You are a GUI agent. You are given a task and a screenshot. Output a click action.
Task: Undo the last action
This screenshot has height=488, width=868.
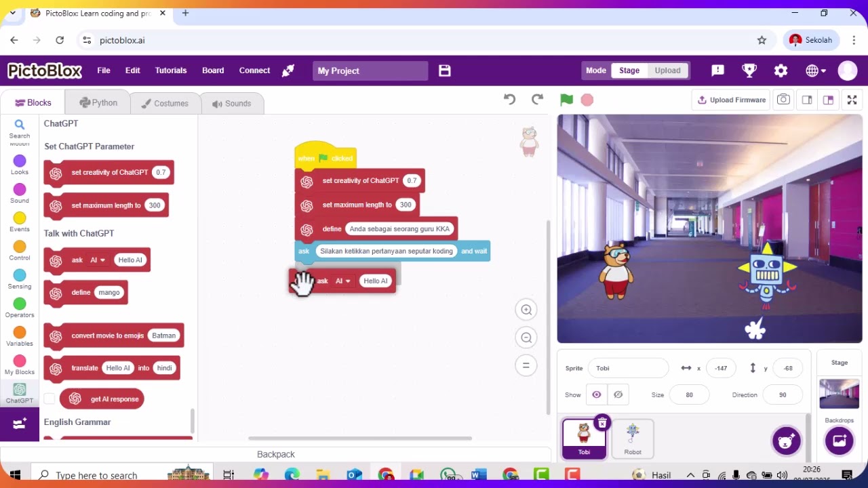tap(510, 100)
